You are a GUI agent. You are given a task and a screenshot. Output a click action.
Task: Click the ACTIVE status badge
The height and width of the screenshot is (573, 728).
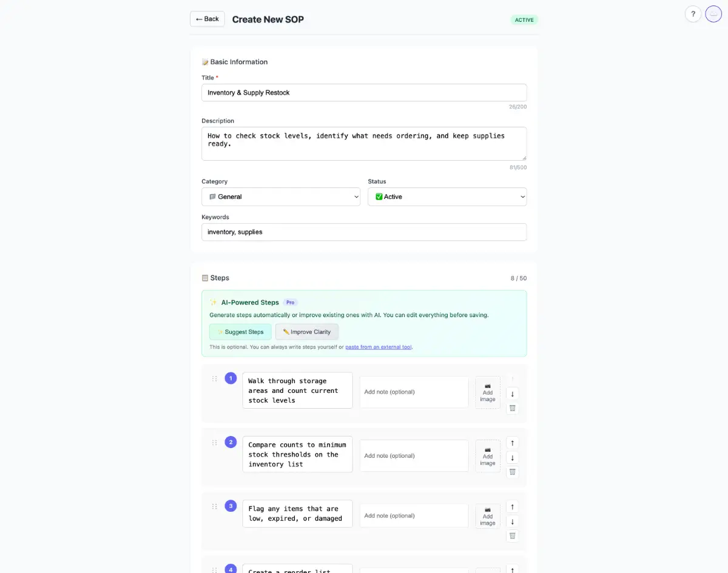[x=524, y=20]
